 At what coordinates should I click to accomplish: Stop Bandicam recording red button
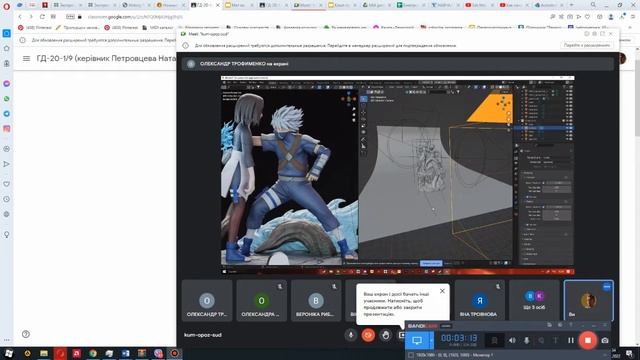pyautogui.click(x=588, y=340)
